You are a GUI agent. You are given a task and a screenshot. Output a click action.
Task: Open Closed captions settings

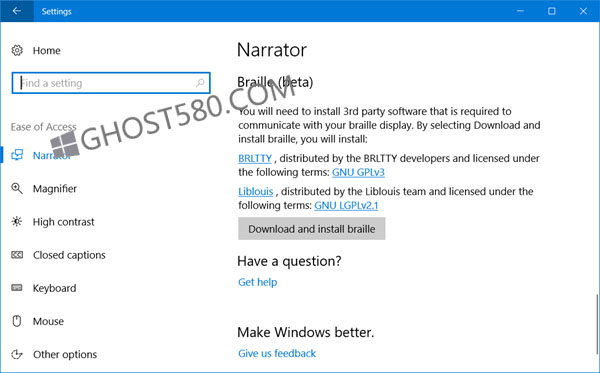coord(69,255)
